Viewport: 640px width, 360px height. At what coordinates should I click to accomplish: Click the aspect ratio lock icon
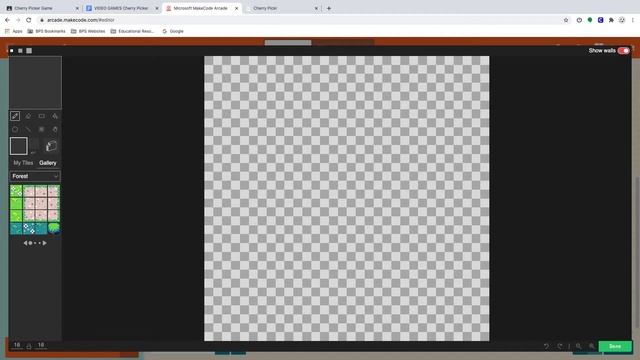[29, 346]
